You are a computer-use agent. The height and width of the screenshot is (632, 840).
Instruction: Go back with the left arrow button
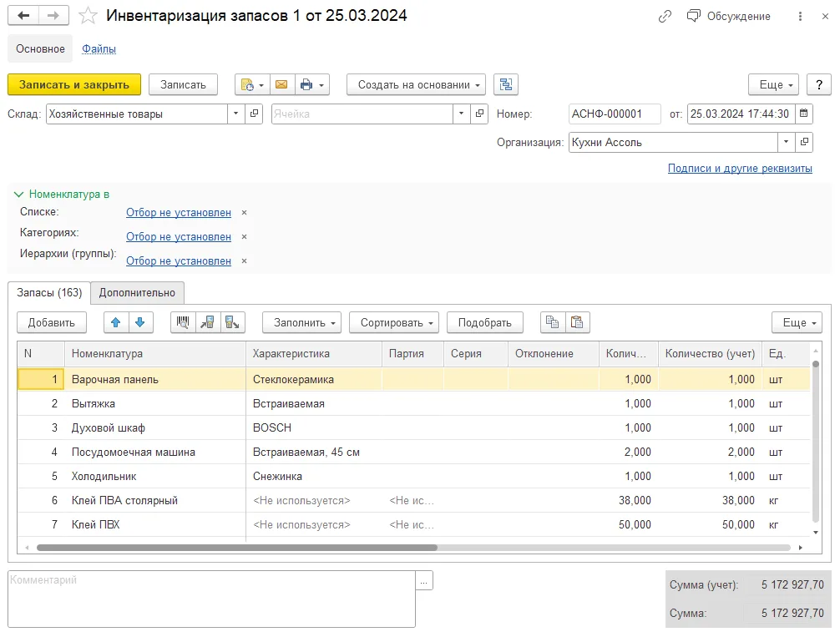click(23, 16)
